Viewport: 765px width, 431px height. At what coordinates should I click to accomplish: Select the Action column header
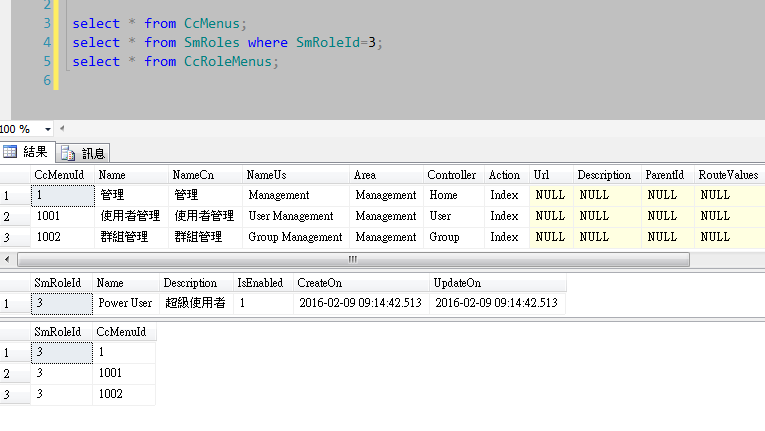(x=507, y=175)
